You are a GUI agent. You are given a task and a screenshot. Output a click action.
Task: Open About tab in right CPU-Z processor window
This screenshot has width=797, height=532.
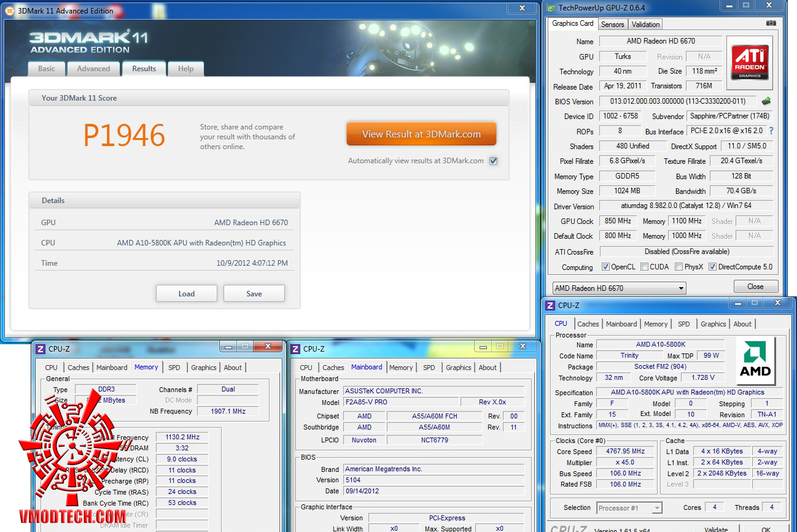coord(742,324)
